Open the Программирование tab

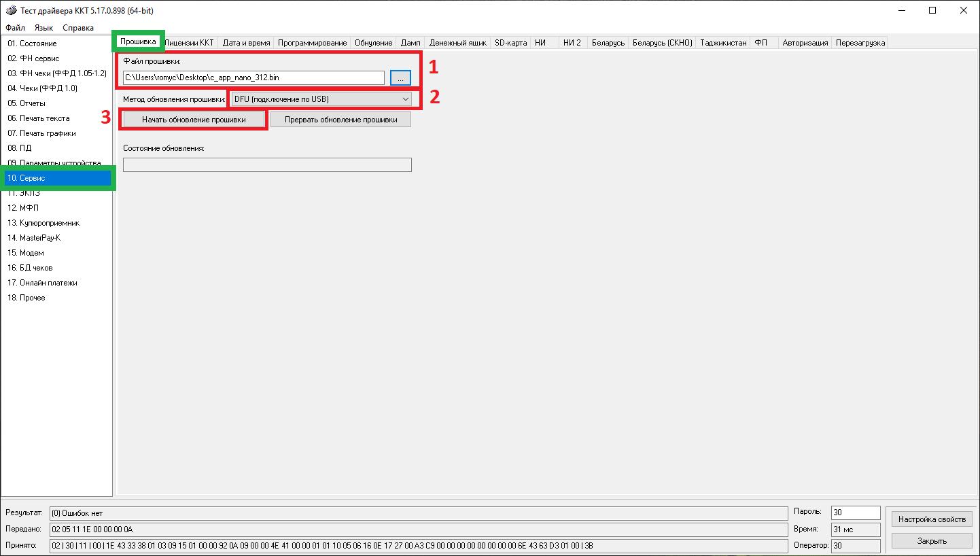pyautogui.click(x=313, y=43)
